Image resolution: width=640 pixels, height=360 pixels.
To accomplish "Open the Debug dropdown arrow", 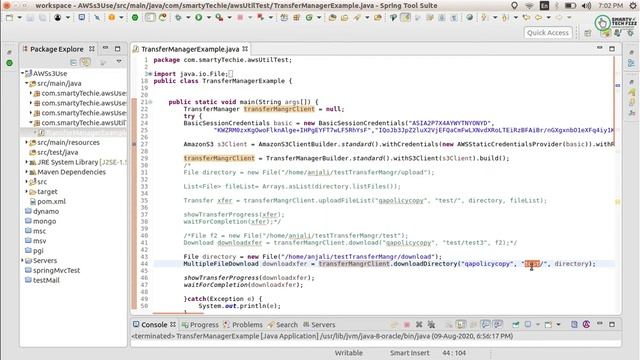I will click(x=188, y=18).
